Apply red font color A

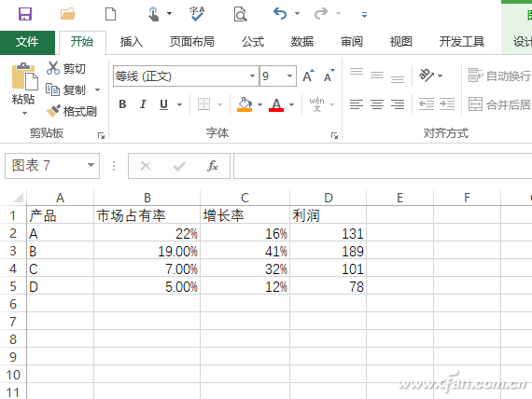click(x=276, y=104)
